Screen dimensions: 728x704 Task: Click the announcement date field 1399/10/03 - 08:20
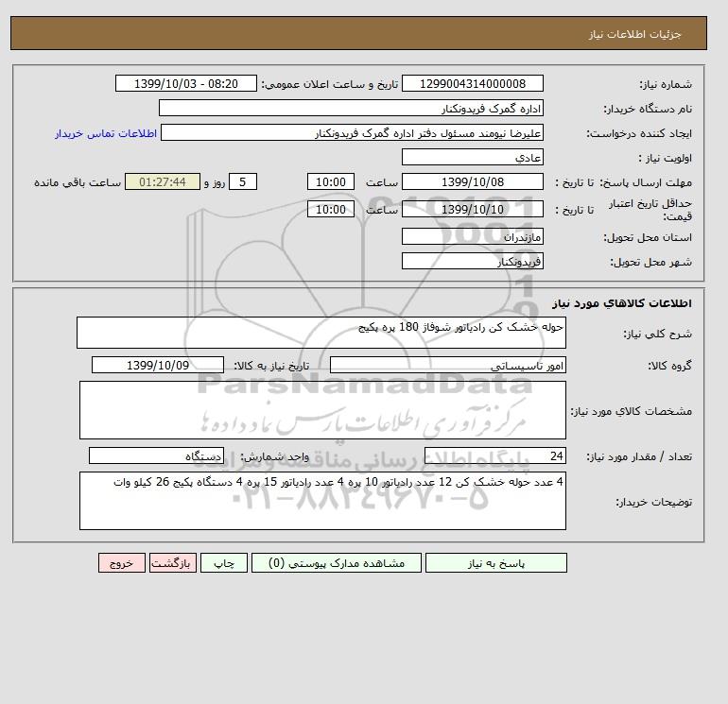(185, 83)
